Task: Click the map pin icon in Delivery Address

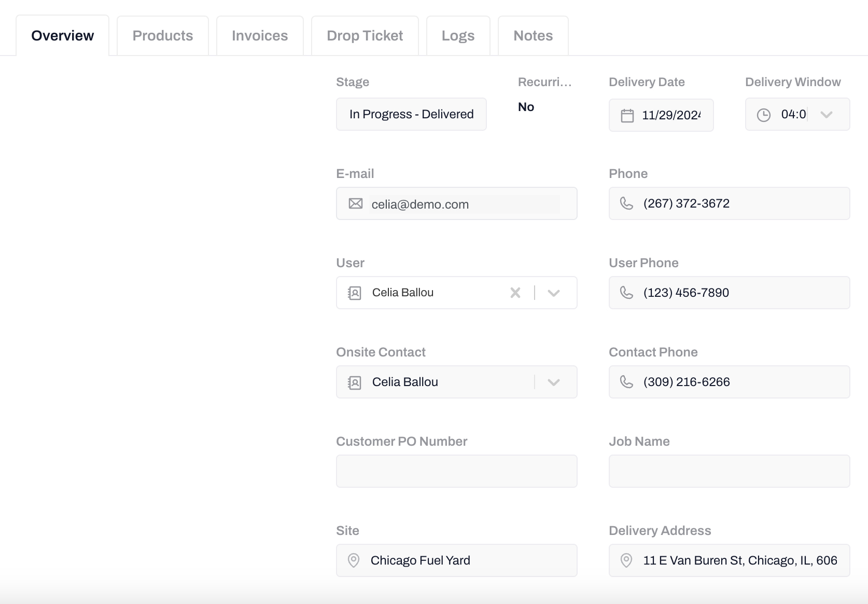Action: (626, 560)
